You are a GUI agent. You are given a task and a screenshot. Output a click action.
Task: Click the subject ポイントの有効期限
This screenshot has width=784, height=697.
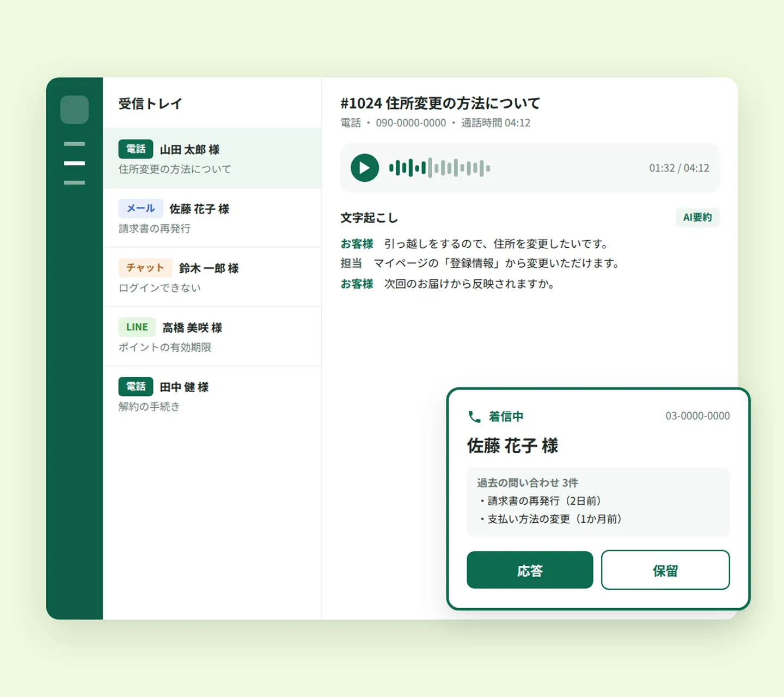[x=165, y=347]
